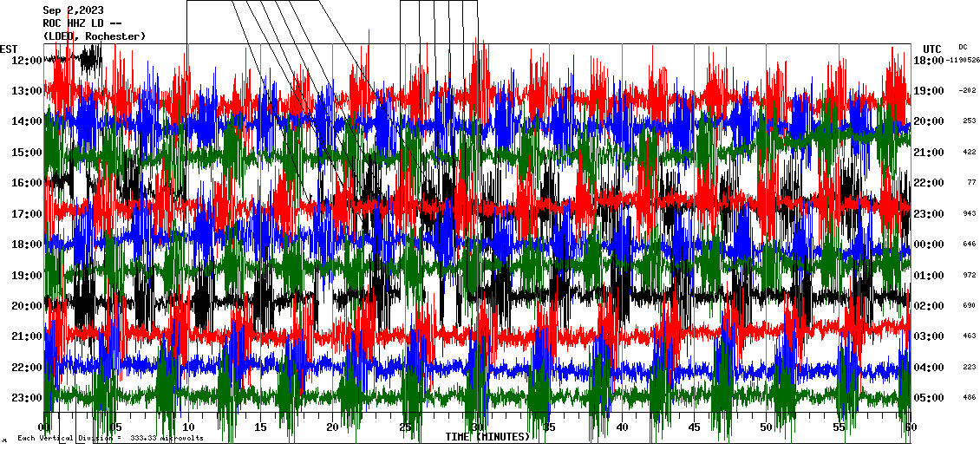
Task: Select the DC offset value 972
Action: pyautogui.click(x=969, y=275)
